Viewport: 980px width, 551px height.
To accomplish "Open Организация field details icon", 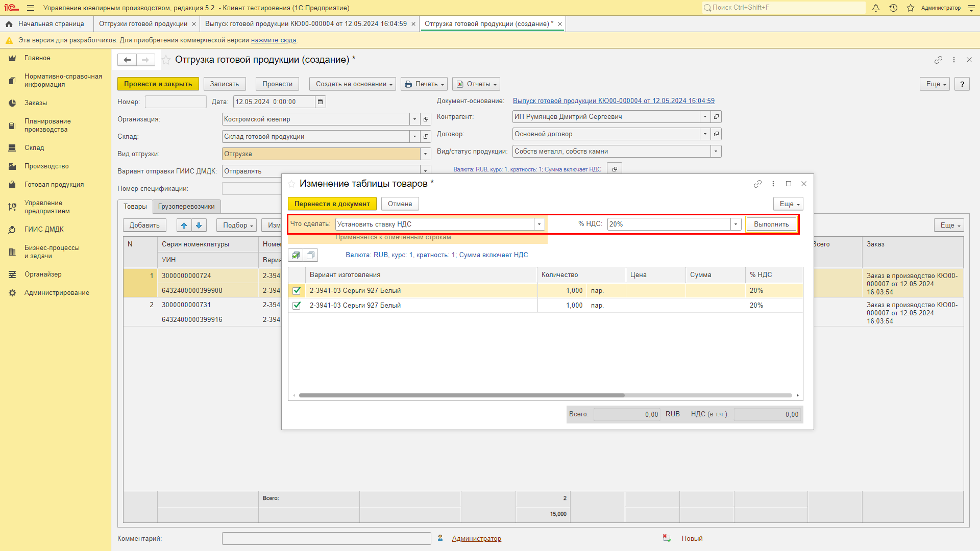I will pos(426,119).
